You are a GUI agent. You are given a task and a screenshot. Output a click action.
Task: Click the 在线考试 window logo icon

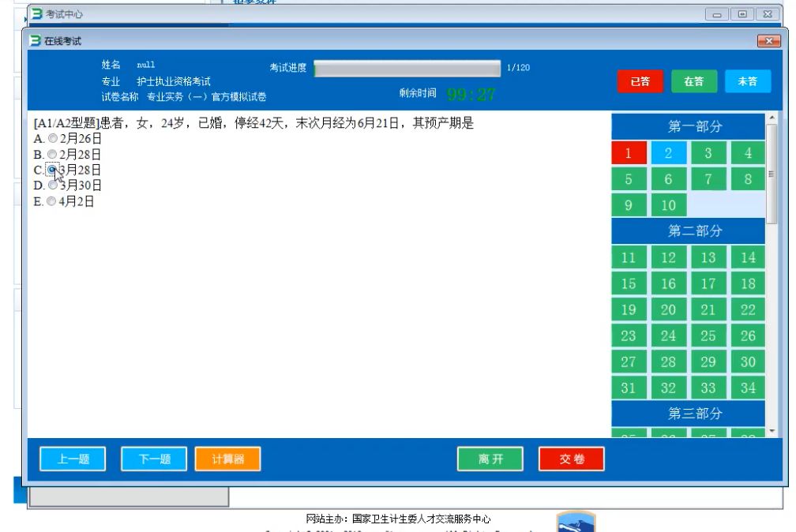(35, 40)
